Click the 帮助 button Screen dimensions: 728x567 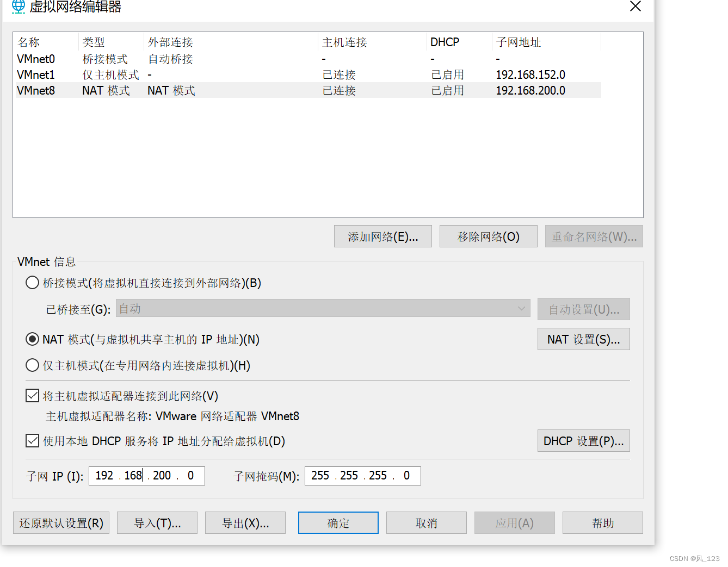pos(603,523)
